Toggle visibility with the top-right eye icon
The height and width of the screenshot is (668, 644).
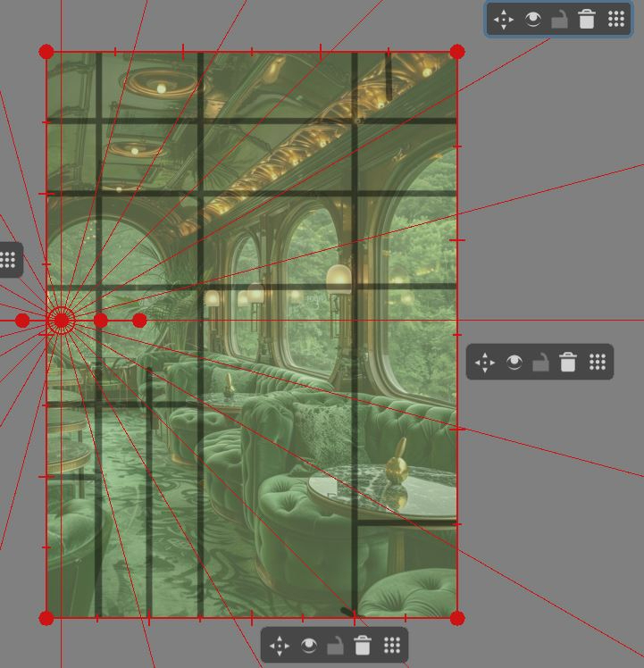[x=532, y=20]
